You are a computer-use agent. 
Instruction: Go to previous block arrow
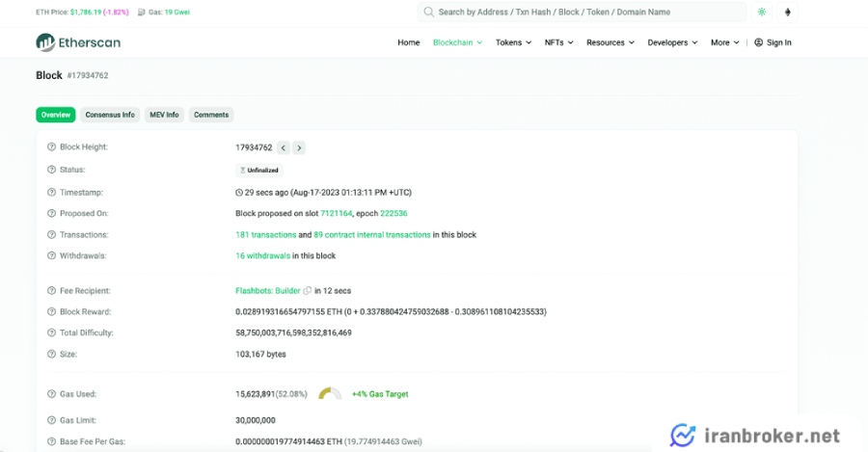tap(284, 147)
